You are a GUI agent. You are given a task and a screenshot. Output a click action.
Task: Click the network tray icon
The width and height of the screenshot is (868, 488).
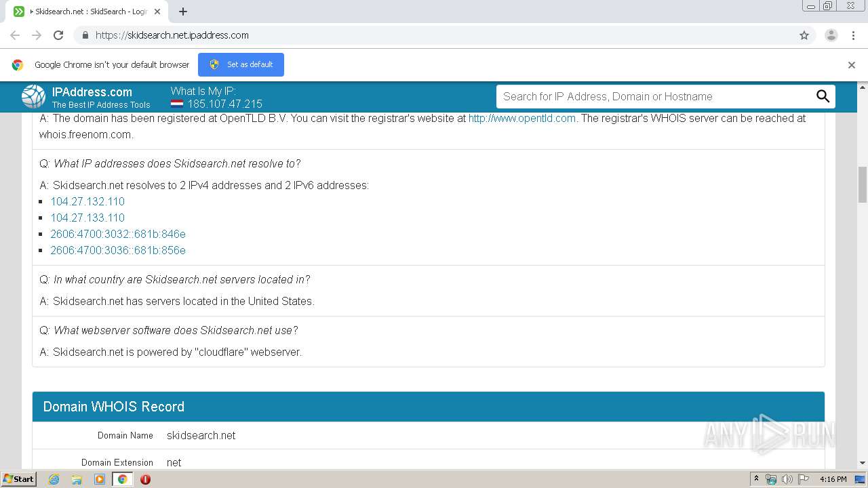771,479
